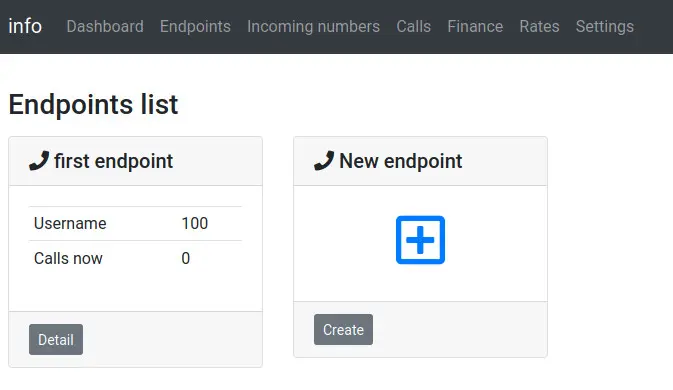Click the Create button
The image size is (673, 390).
tap(343, 330)
